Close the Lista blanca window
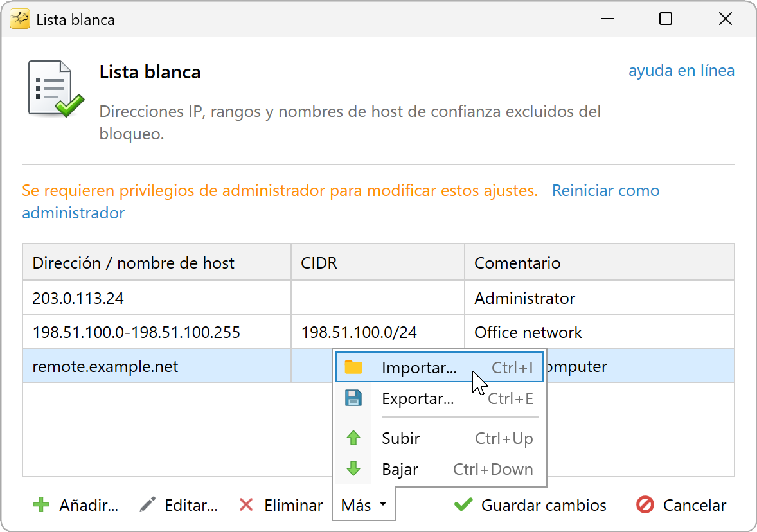 pos(725,19)
